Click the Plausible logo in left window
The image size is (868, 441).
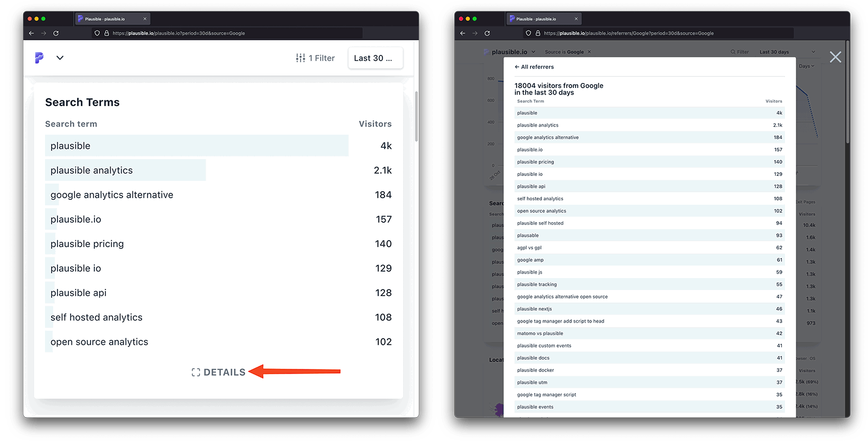(39, 58)
